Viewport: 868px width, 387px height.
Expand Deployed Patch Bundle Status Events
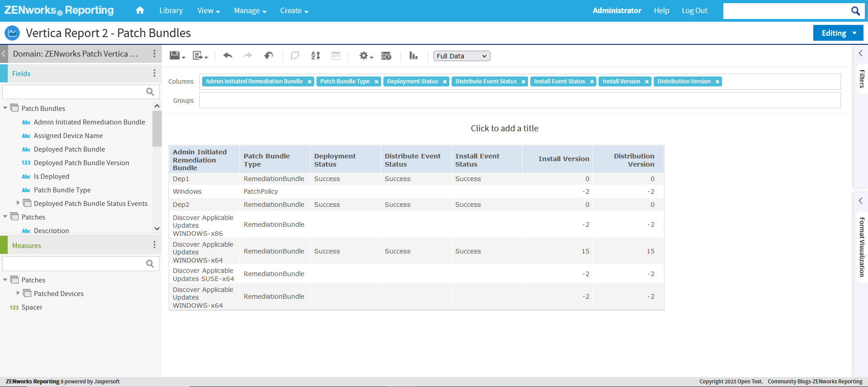click(18, 203)
